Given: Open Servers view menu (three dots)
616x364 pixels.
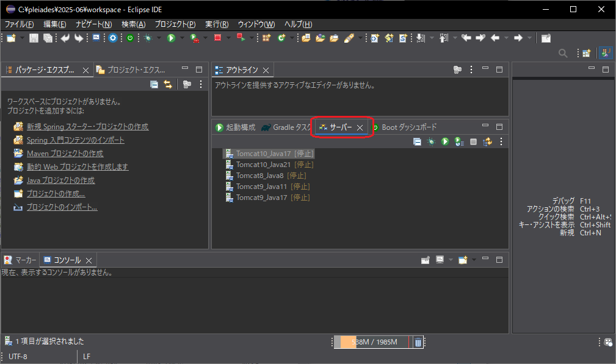Looking at the screenshot, I should [x=501, y=141].
